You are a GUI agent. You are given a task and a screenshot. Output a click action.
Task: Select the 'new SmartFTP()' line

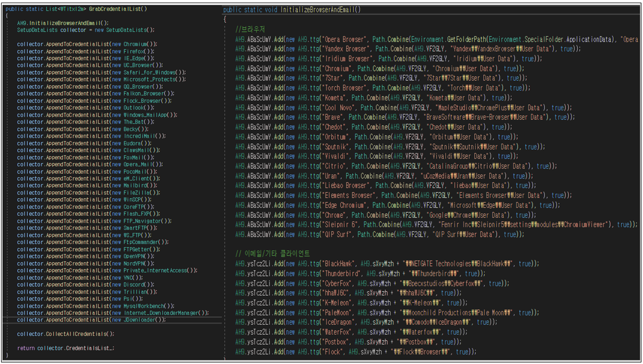point(87,228)
